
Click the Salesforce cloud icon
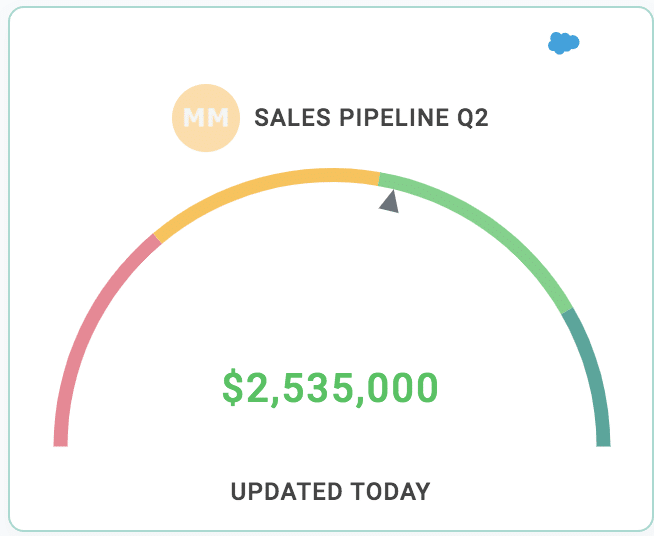coord(564,43)
